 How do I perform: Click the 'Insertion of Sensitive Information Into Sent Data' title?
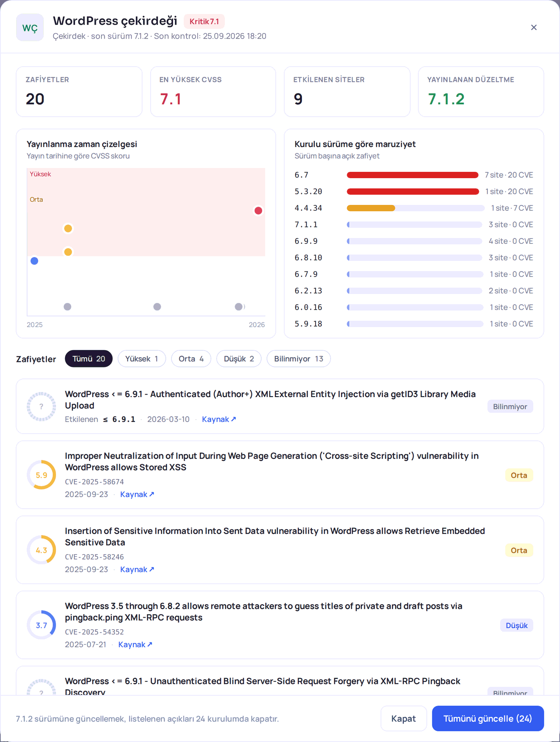pyautogui.click(x=275, y=537)
